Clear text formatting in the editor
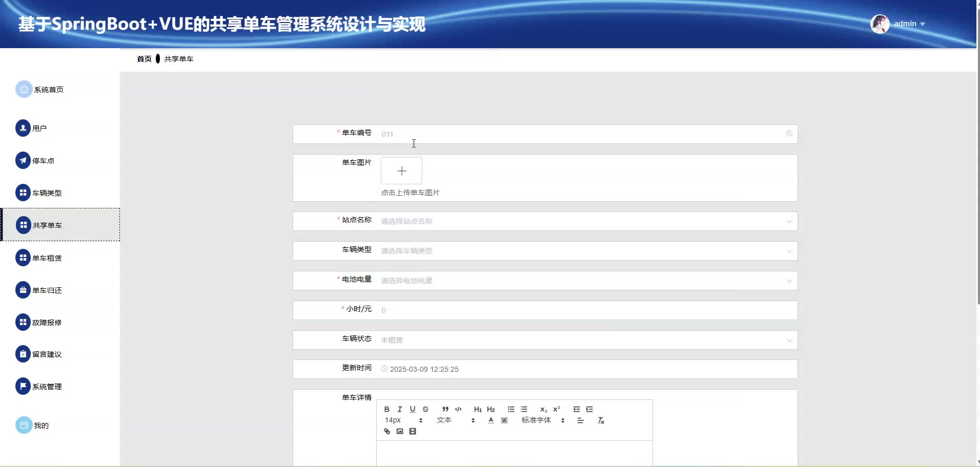This screenshot has height=467, width=980. (601, 420)
